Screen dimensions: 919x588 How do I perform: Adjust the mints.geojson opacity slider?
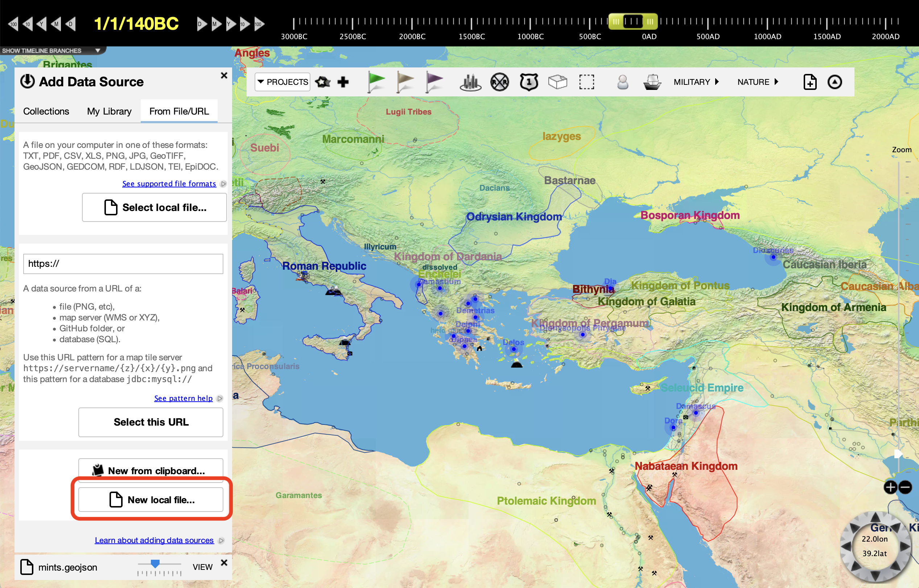coord(155,564)
